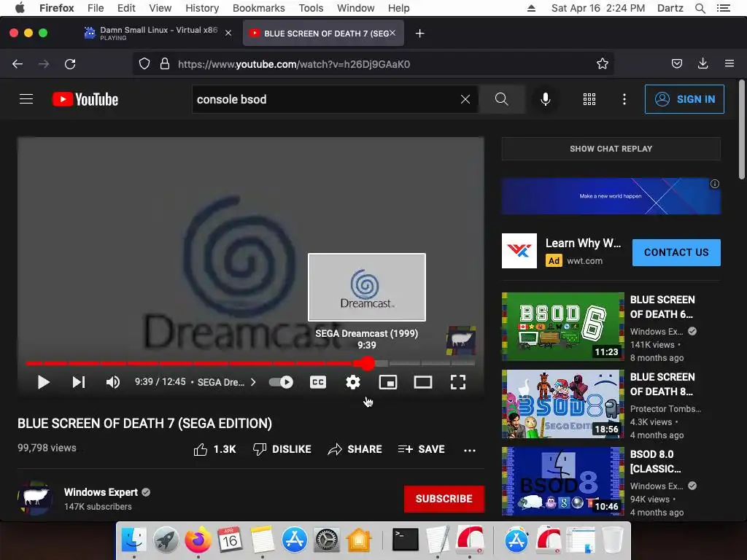Open BSOD 6 video thumbnail
Image resolution: width=747 pixels, height=560 pixels.
(562, 326)
